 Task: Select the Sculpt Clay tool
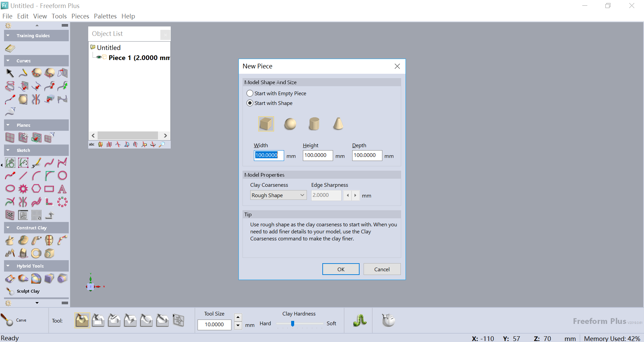22,291
